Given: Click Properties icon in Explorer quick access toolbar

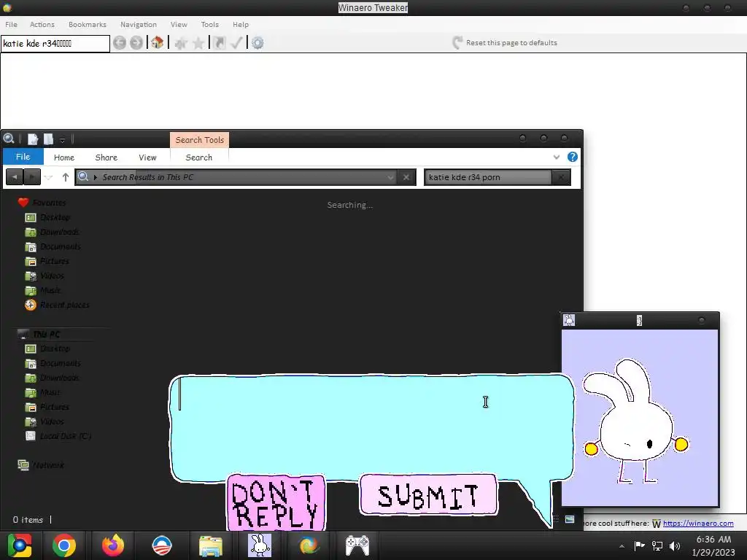Looking at the screenshot, I should tap(32, 139).
